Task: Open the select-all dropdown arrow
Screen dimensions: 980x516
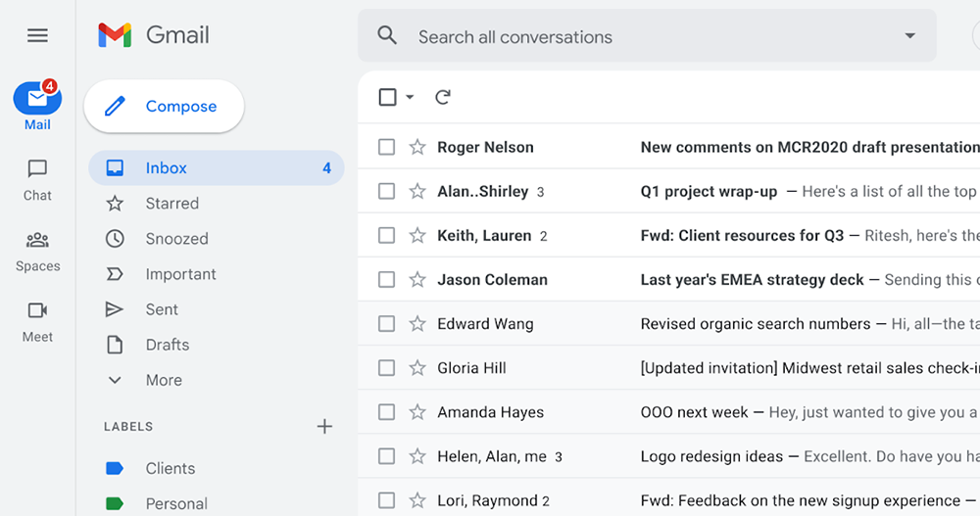Action: coord(410,97)
